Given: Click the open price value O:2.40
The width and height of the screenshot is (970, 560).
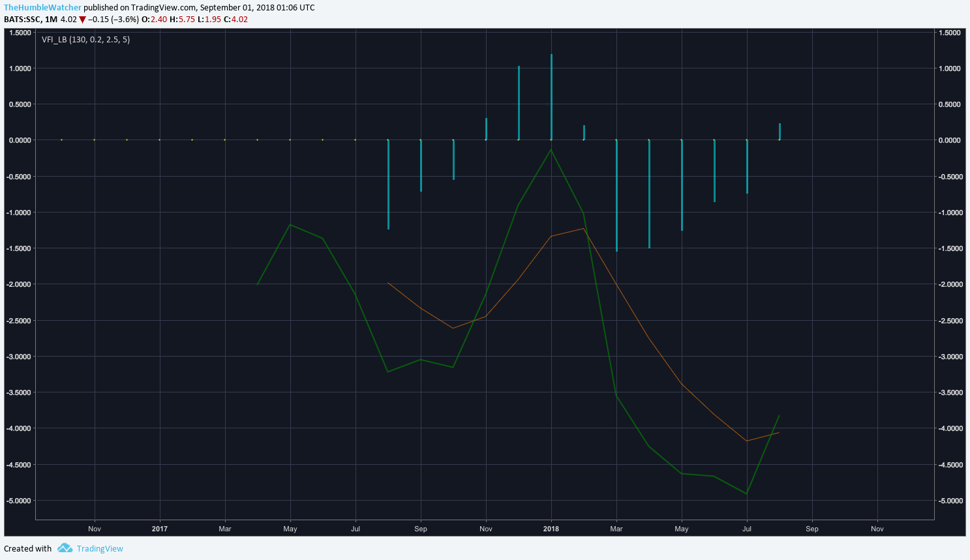Looking at the screenshot, I should 154,20.
